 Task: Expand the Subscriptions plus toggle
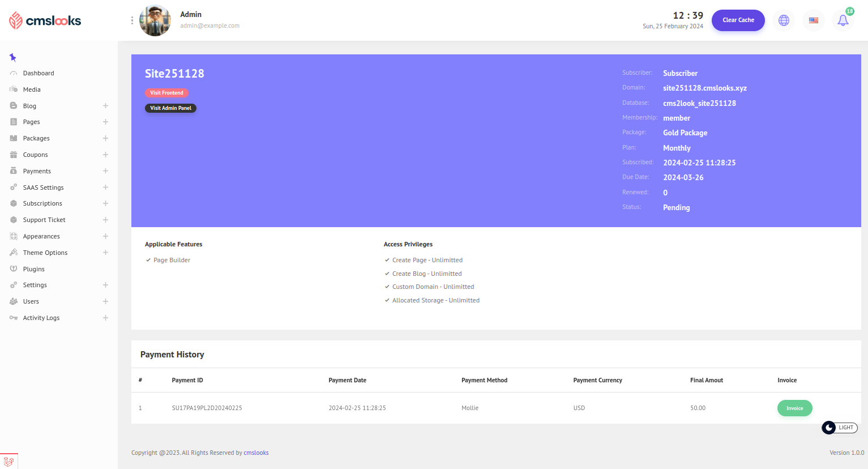(105, 203)
